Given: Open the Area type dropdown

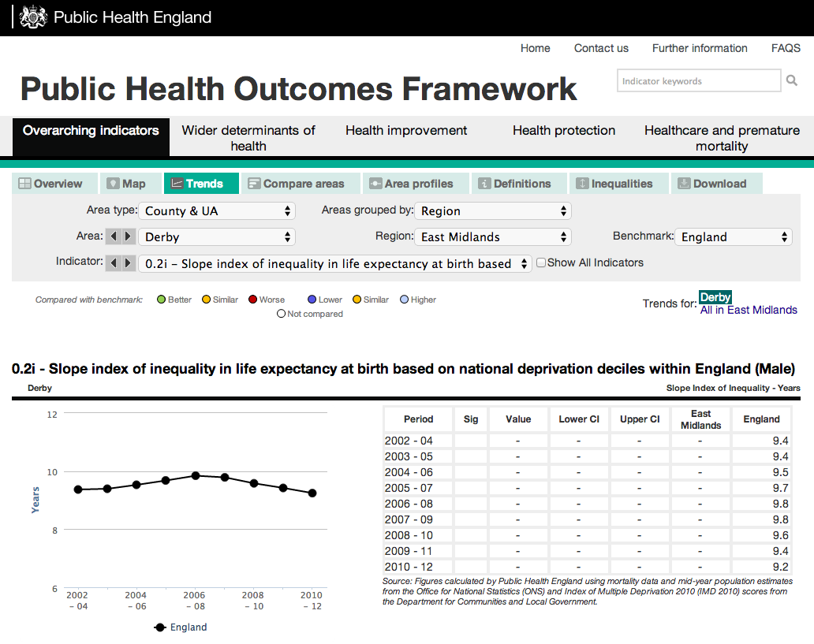Looking at the screenshot, I should tap(217, 210).
